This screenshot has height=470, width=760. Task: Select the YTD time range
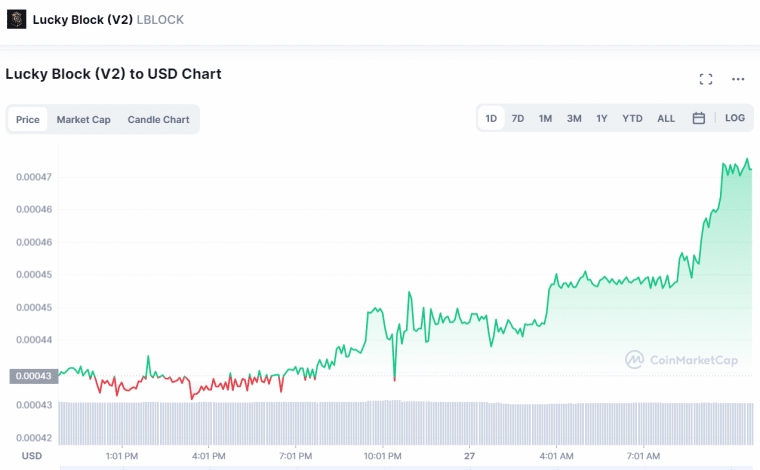click(632, 118)
